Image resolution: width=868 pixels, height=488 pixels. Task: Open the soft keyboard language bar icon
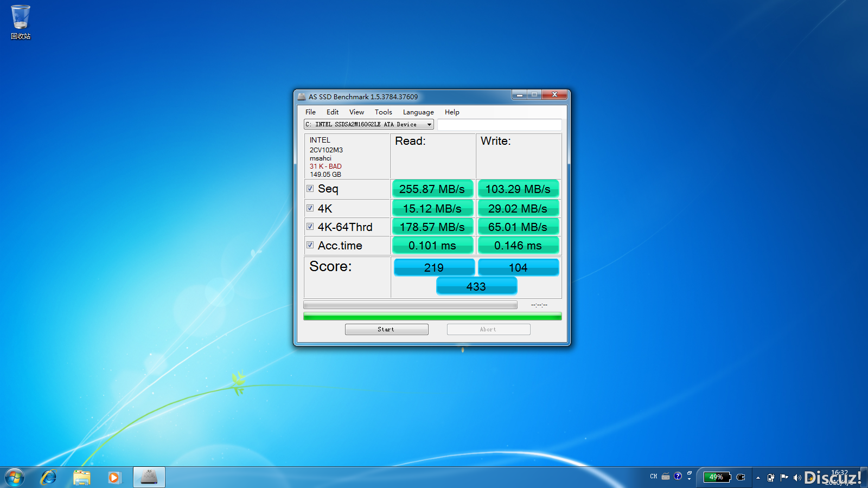coord(666,477)
